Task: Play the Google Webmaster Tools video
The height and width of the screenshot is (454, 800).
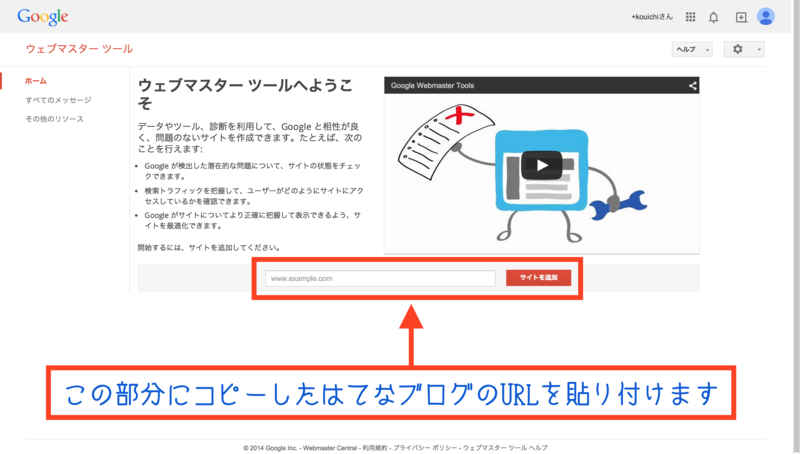Action: pyautogui.click(x=542, y=165)
